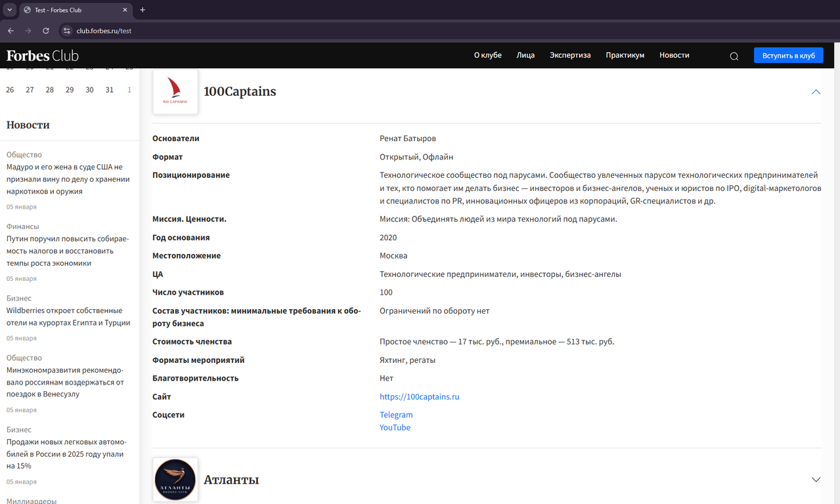840x504 pixels.
Task: Open the Telegram social link
Action: [396, 415]
